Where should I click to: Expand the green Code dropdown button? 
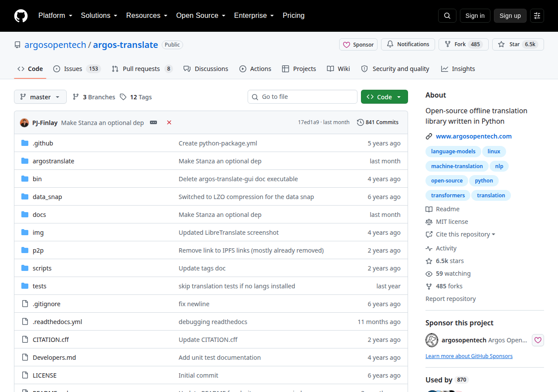pyautogui.click(x=384, y=97)
